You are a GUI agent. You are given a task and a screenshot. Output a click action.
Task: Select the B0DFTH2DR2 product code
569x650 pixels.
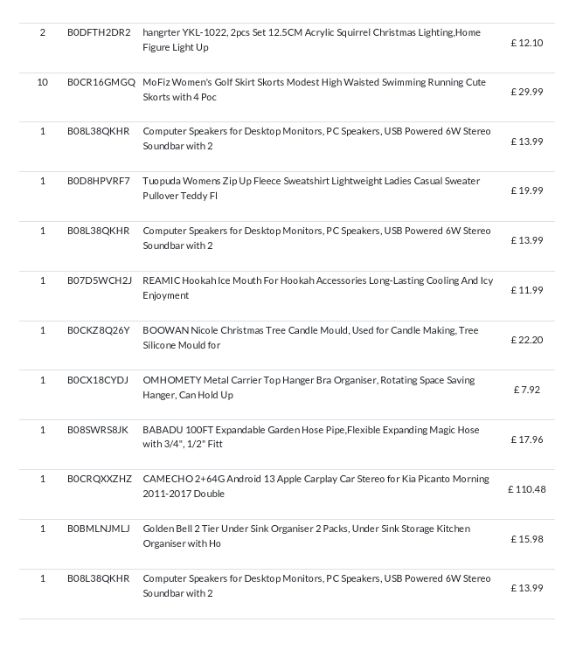(x=99, y=32)
